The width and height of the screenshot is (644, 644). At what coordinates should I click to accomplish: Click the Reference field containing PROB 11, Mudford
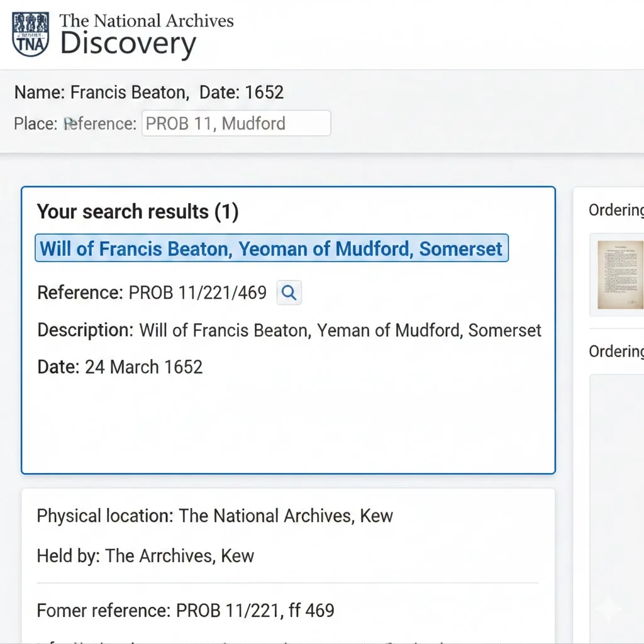coord(236,123)
